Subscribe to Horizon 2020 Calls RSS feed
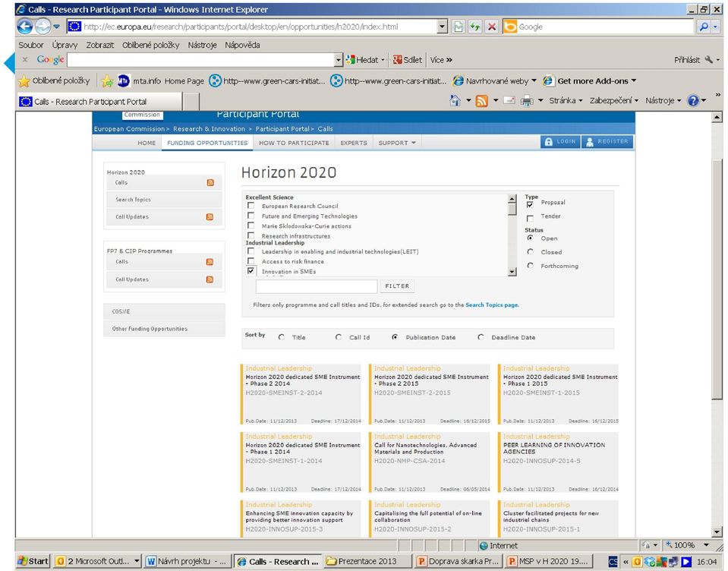Viewport: 728px width, 571px height. pyautogui.click(x=210, y=182)
